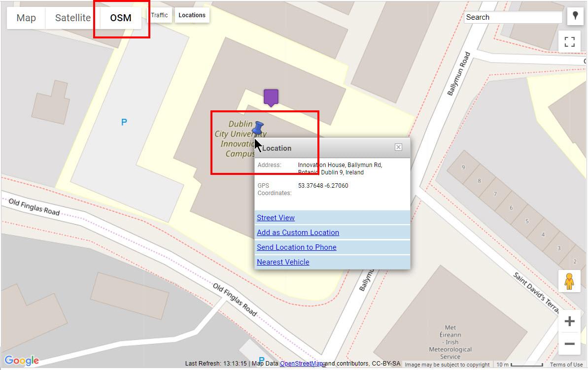The image size is (588, 370).
Task: Click the Saint David's Terrace street label
Action: click(x=536, y=293)
